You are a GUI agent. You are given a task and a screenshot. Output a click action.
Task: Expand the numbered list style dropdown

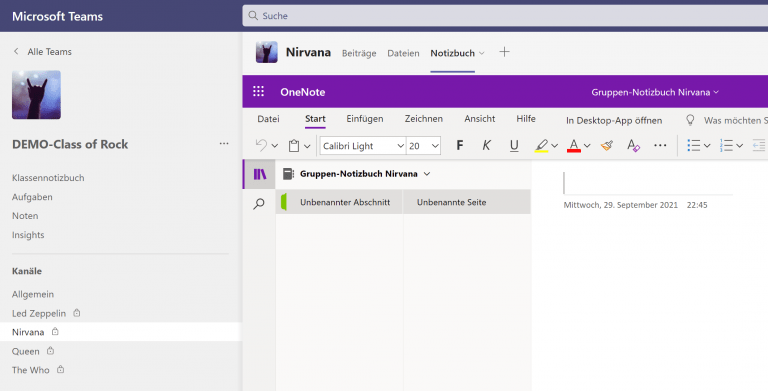coord(740,146)
